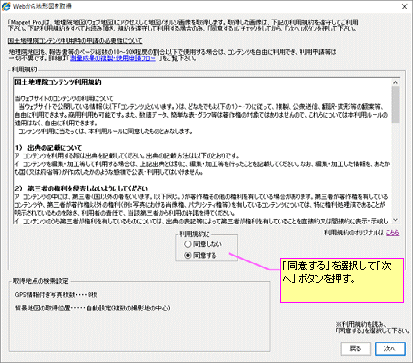
Task: Click the terms scrollbar down arrow
Action: pyautogui.click(x=395, y=220)
